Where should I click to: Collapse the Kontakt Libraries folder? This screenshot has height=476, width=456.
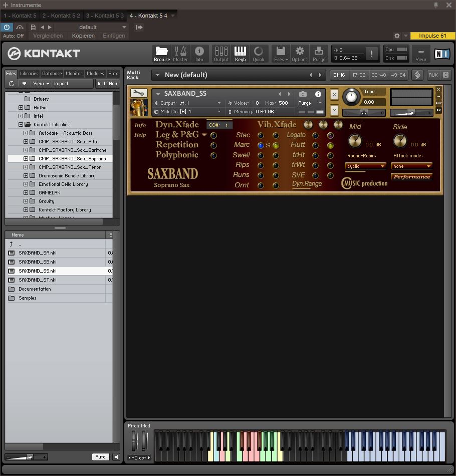coord(21,124)
